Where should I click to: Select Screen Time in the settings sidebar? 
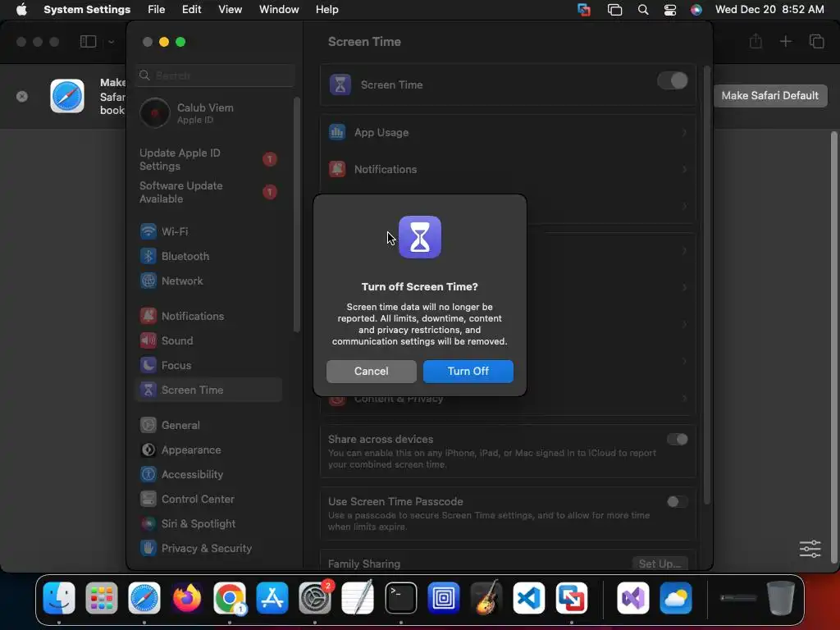pyautogui.click(x=209, y=390)
